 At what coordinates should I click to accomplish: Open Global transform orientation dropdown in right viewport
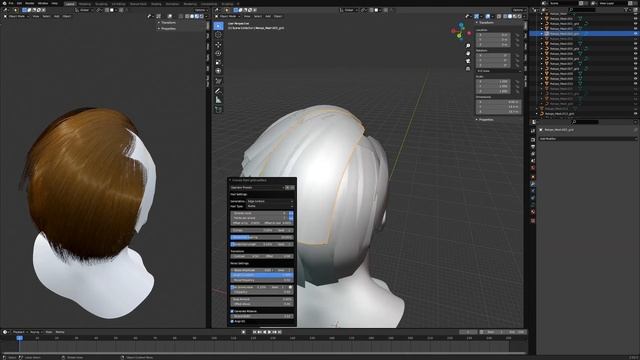(x=349, y=10)
